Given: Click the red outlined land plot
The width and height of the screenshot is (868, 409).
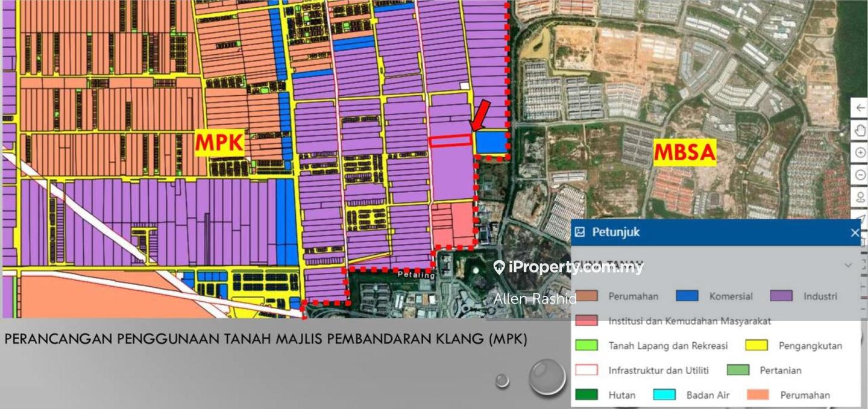Looking at the screenshot, I should (x=450, y=141).
